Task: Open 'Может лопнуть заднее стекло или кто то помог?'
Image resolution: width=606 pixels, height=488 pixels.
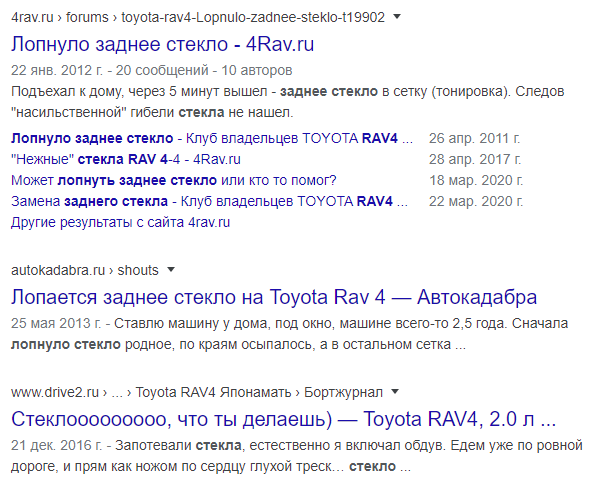Action: (x=174, y=180)
